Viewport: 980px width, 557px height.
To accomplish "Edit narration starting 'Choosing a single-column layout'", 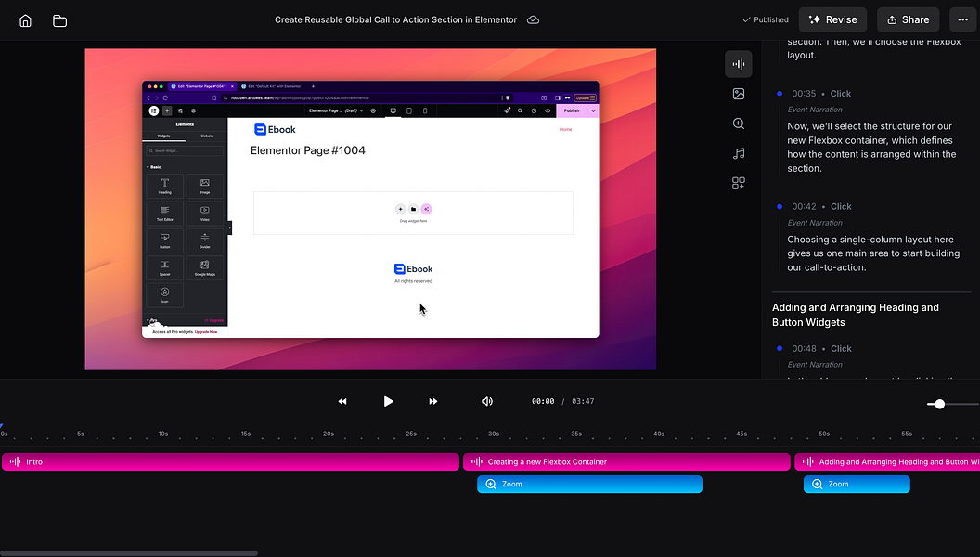I will pyautogui.click(x=873, y=253).
